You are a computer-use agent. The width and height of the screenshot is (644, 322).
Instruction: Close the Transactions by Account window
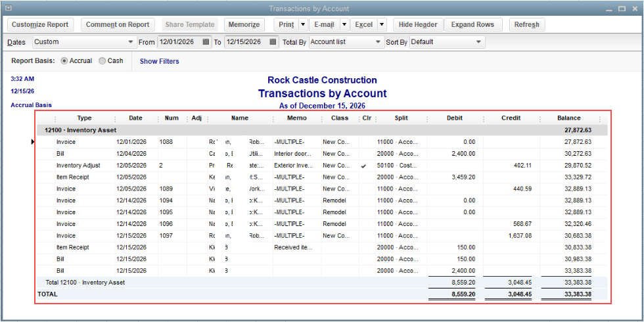point(635,9)
